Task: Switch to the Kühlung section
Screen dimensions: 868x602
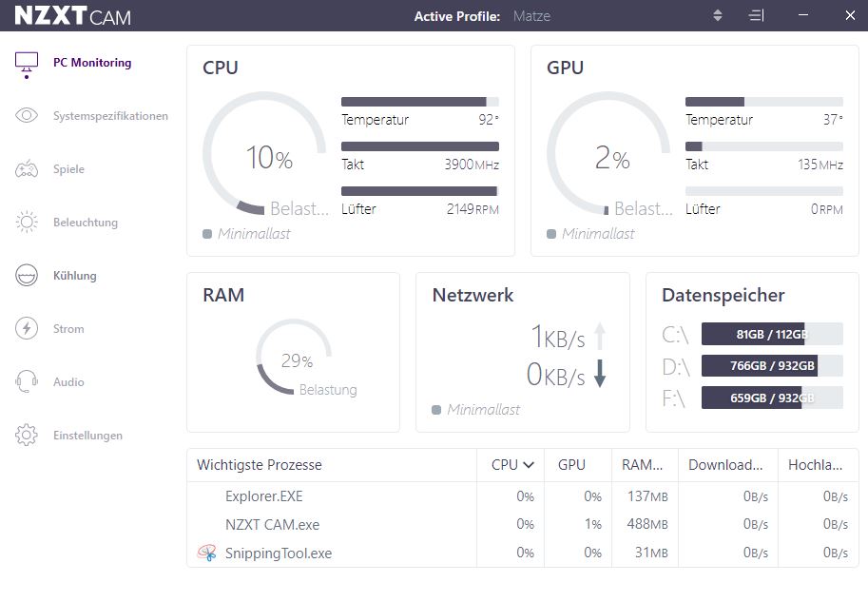Action: point(75,275)
